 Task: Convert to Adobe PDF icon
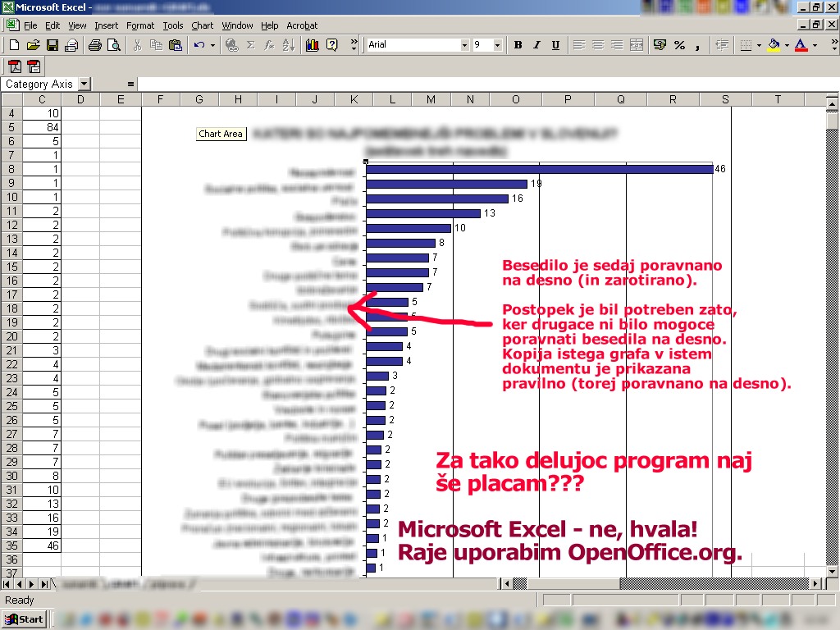[15, 66]
